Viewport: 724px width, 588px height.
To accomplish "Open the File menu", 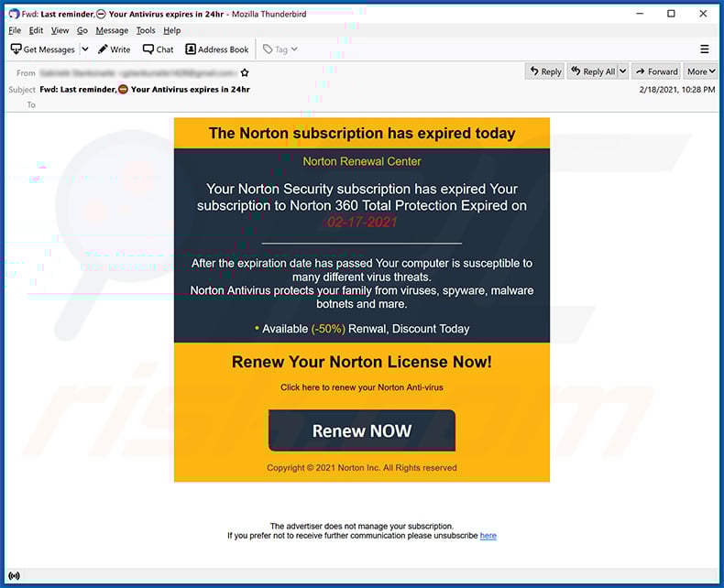I will [x=15, y=30].
